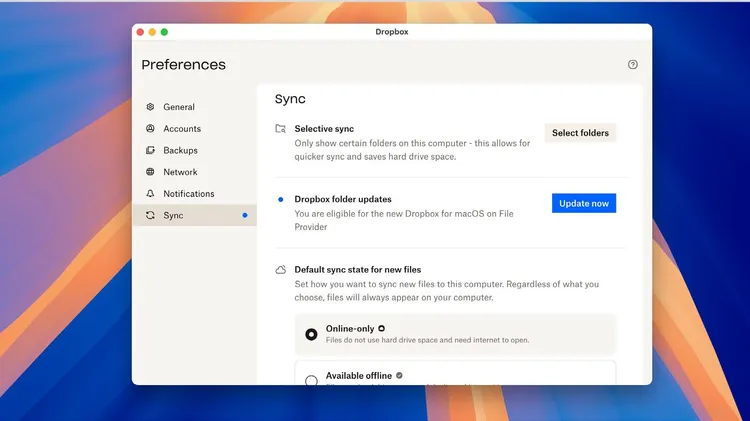This screenshot has height=421, width=750.
Task: Click the Online-only option label
Action: tap(350, 329)
